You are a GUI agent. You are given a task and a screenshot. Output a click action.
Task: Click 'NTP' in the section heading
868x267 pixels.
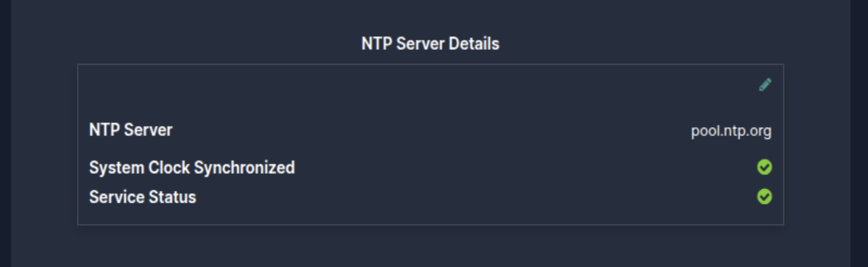pos(377,44)
